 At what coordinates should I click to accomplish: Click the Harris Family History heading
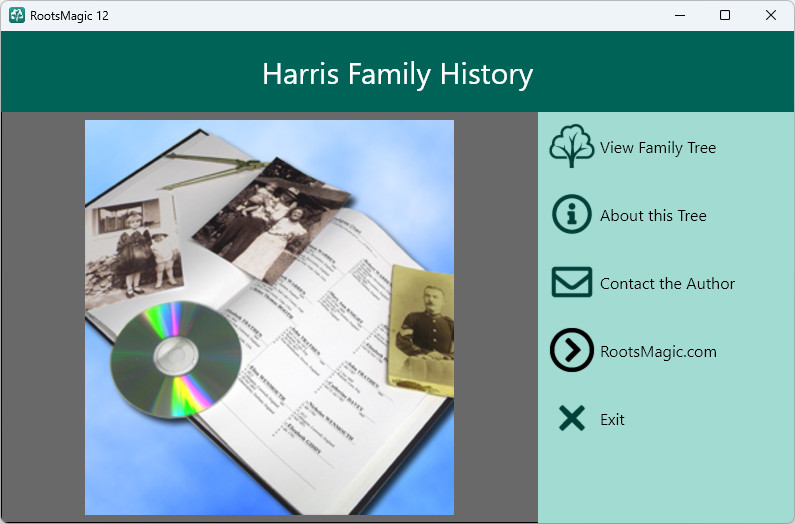click(x=398, y=74)
